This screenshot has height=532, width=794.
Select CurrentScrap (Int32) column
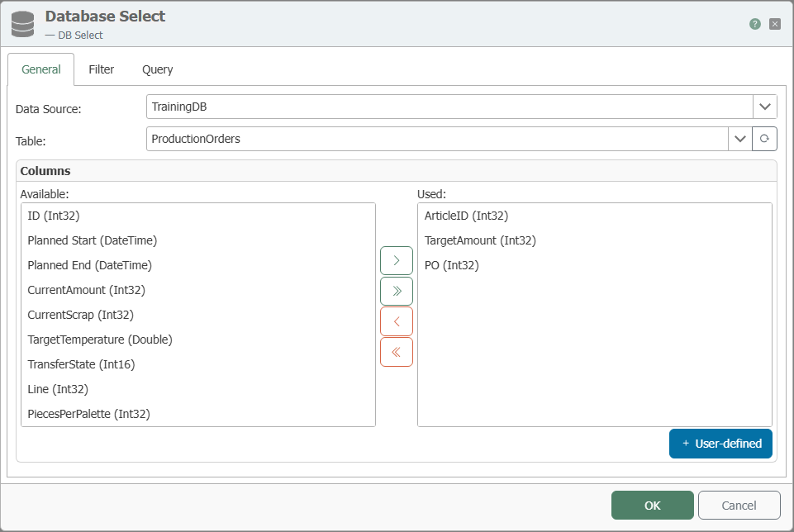point(198,315)
